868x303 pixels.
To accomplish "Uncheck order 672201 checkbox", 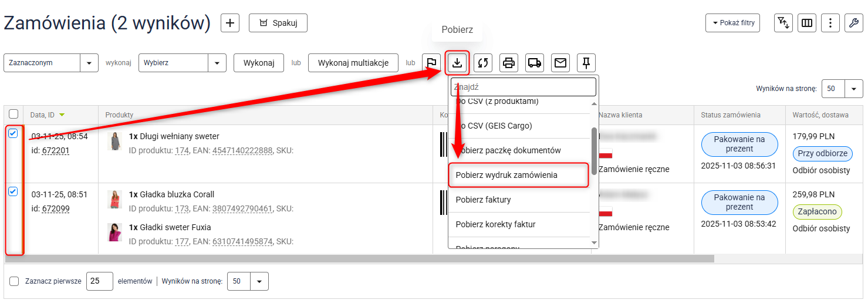I will (x=13, y=134).
